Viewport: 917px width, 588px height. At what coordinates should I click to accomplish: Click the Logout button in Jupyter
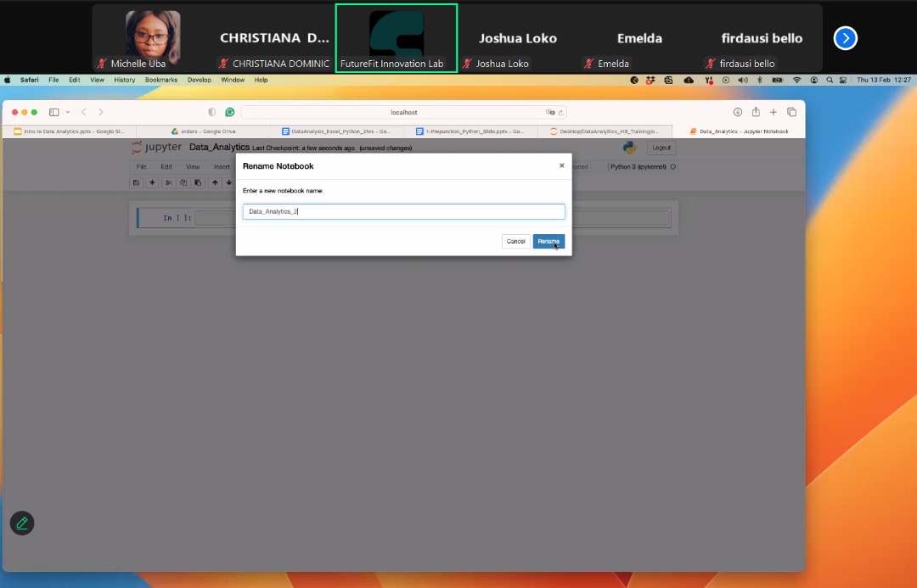pos(661,148)
